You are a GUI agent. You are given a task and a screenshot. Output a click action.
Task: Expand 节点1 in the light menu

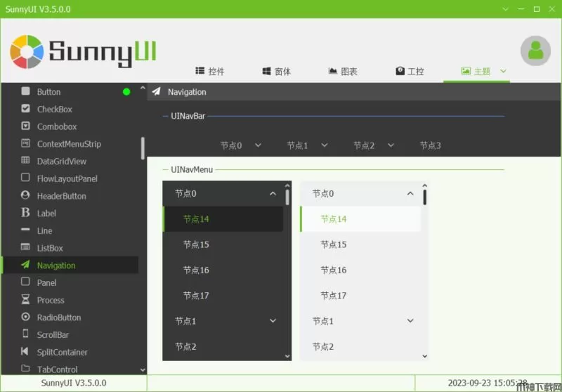(410, 321)
